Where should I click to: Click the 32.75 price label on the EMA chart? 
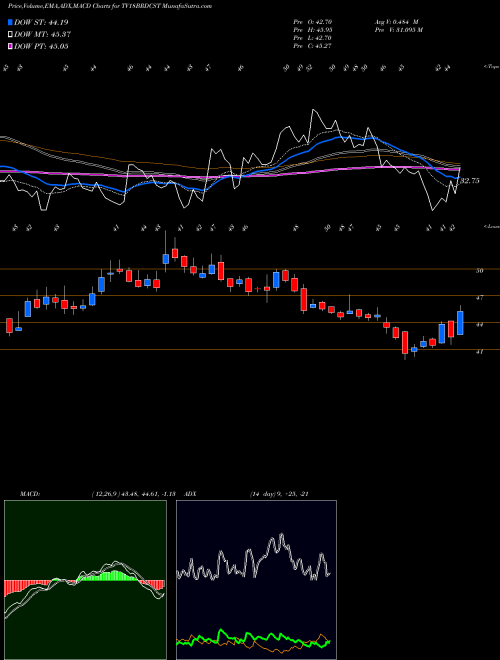470,181
